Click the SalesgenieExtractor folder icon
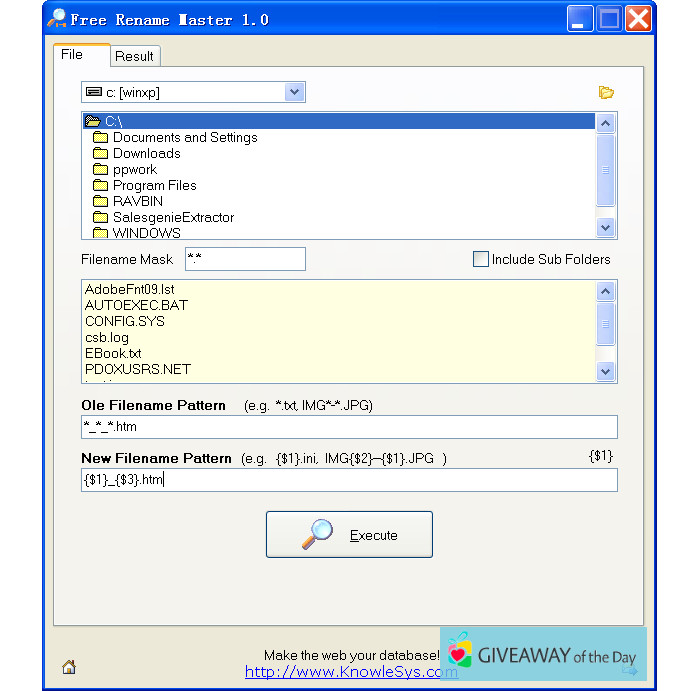 click(100, 218)
